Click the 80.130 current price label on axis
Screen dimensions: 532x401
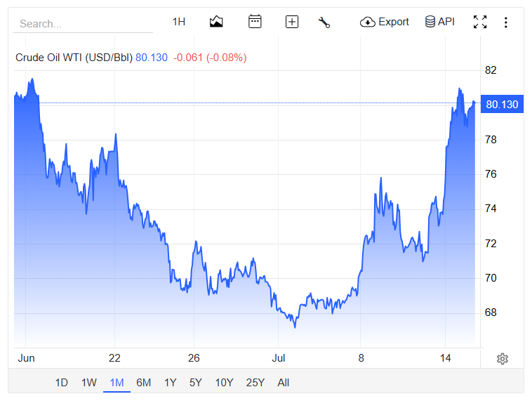pos(502,104)
